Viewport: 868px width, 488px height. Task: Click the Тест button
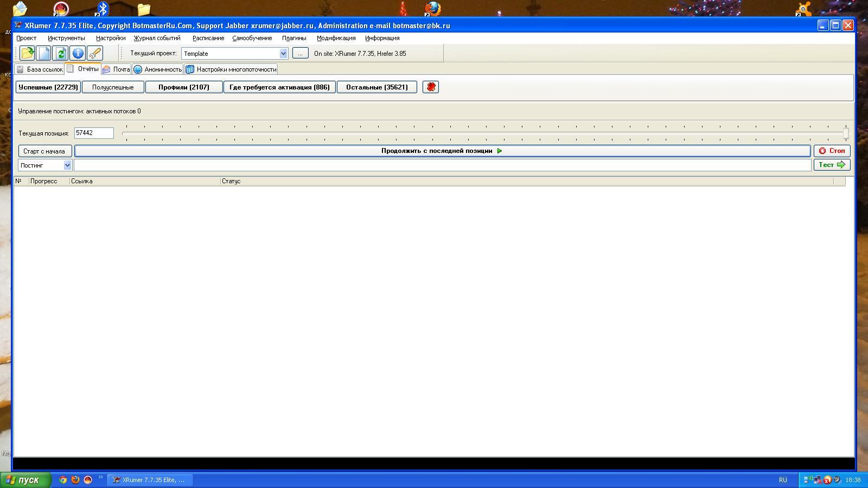point(832,165)
